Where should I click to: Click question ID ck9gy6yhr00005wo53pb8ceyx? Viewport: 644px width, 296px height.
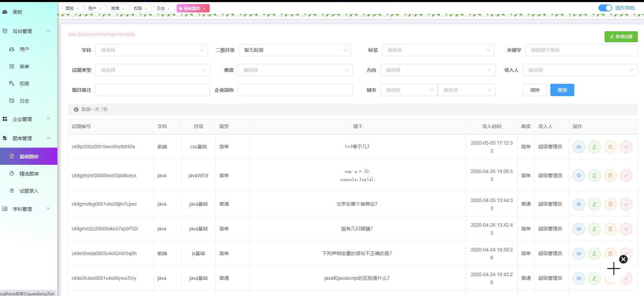coord(104,175)
